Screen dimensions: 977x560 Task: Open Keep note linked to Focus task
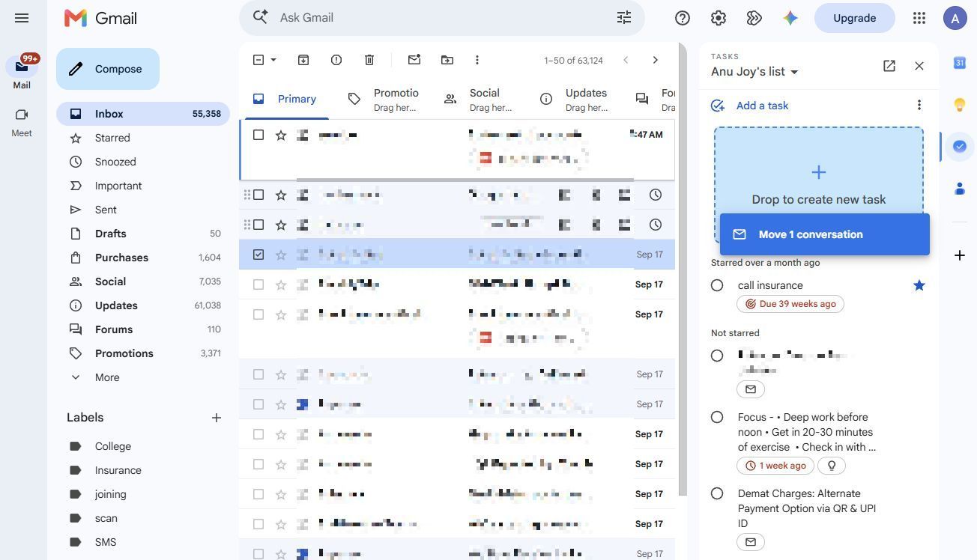832,466
